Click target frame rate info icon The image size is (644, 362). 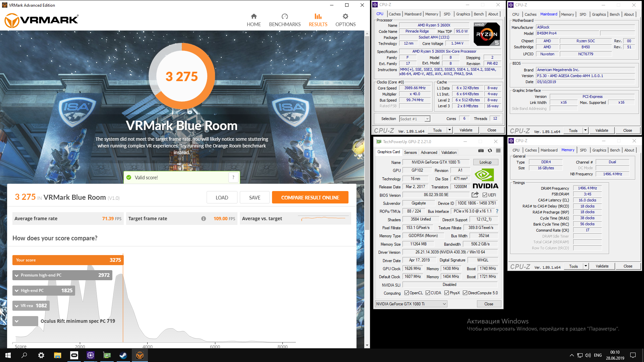click(204, 219)
